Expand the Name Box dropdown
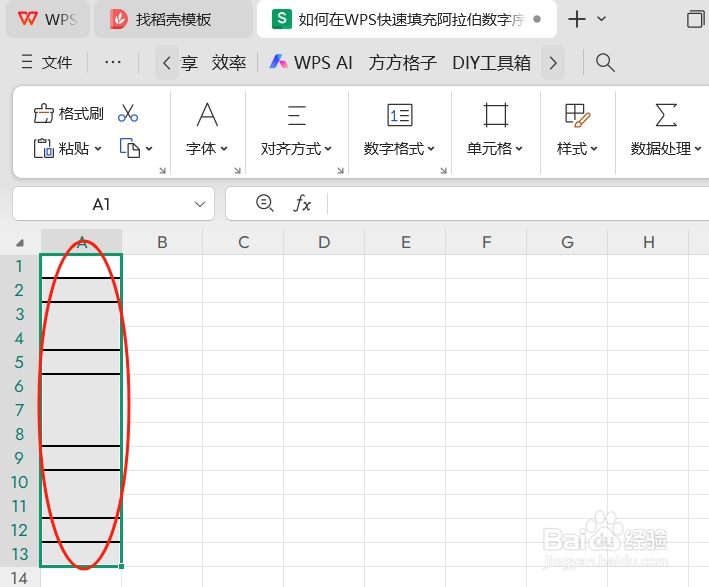Viewport: 709px width, 587px height. [200, 204]
